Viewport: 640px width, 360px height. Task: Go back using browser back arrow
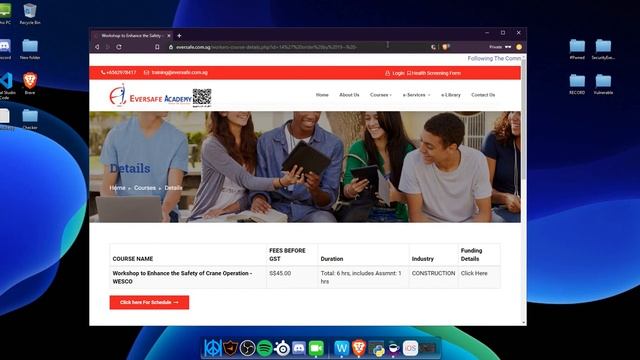click(97, 47)
